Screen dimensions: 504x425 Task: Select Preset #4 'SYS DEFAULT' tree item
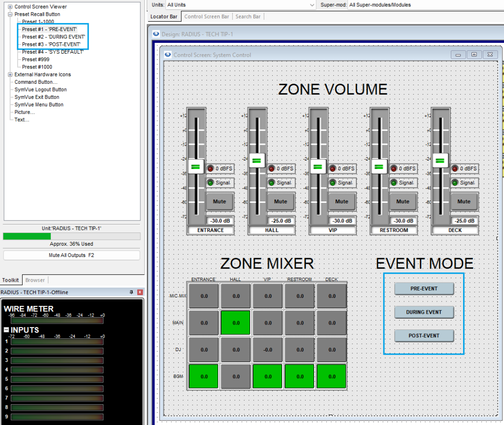[52, 52]
